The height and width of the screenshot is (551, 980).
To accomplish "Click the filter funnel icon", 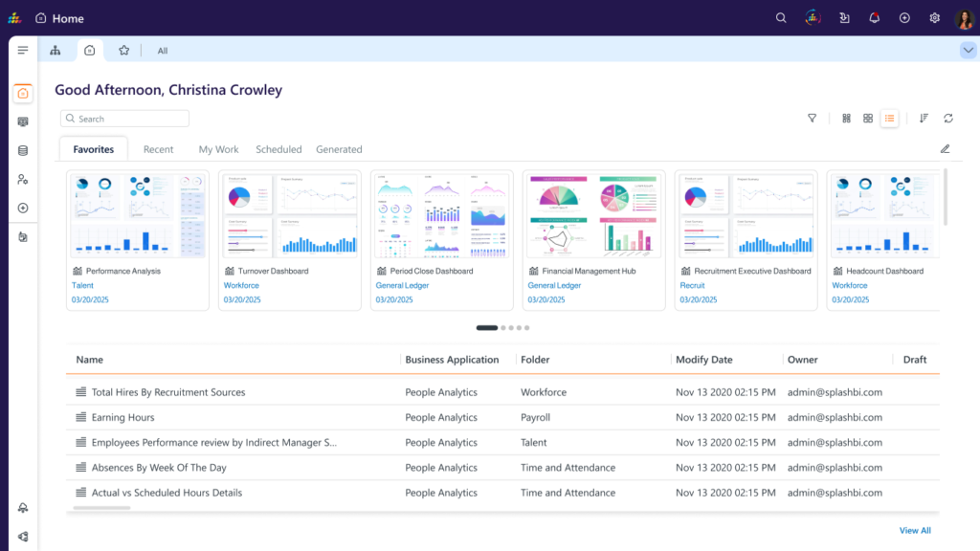I will click(x=812, y=119).
